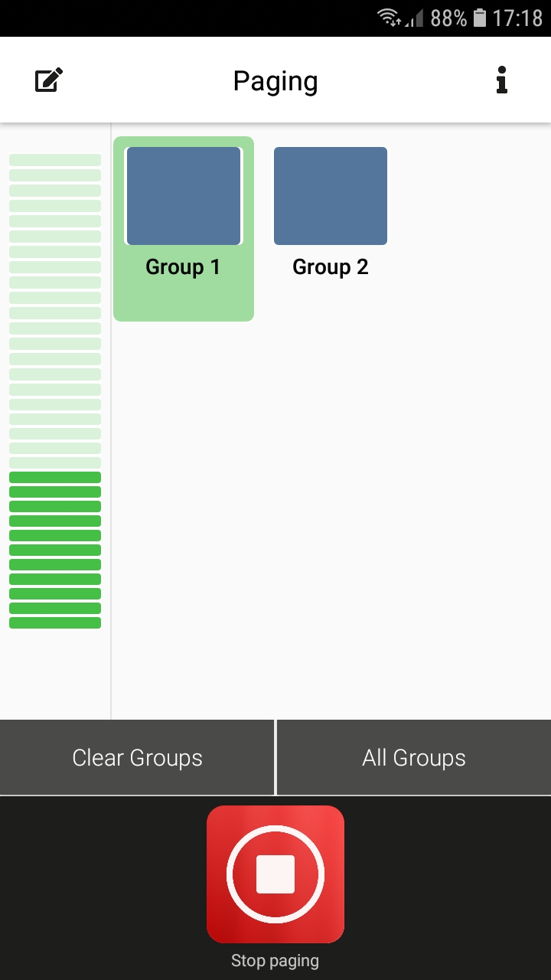Click the Group 2 text label
The image size is (551, 980).
331,267
